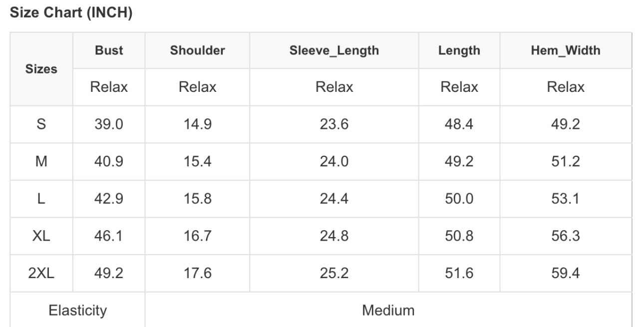Select the XL size row label
The width and height of the screenshot is (644, 327).
(41, 236)
